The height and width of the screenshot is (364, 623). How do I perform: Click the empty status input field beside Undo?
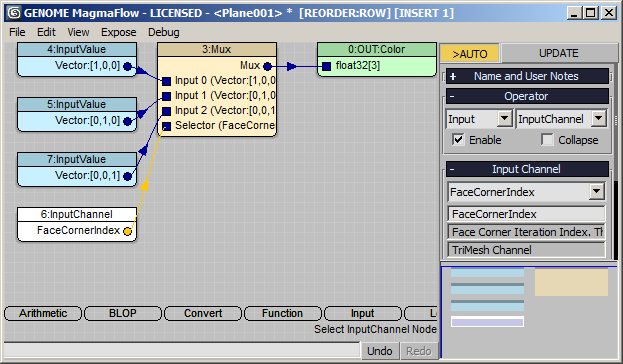click(182, 351)
